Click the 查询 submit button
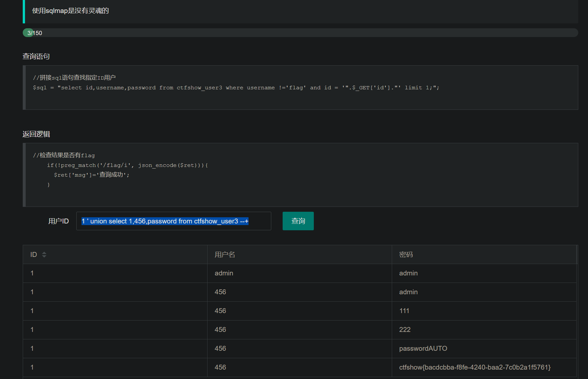This screenshot has height=379, width=588. [298, 221]
